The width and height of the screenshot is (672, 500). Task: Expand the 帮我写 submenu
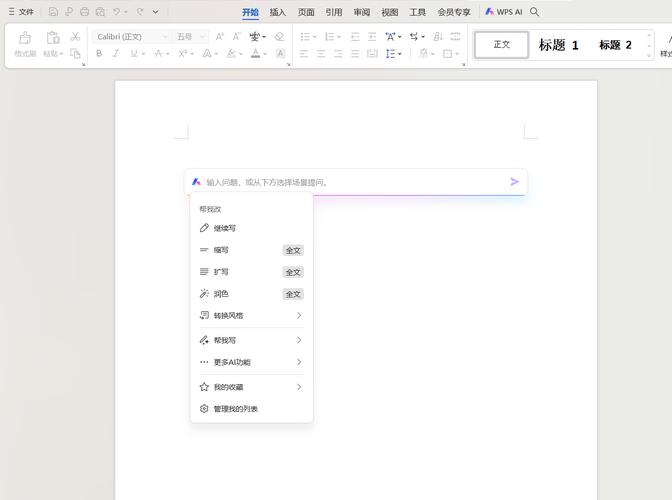tap(252, 340)
